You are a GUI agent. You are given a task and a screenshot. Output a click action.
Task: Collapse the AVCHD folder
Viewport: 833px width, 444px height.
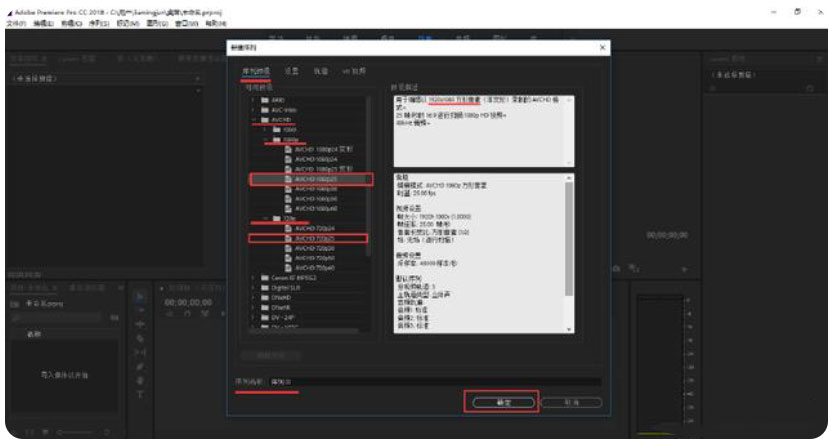(253, 120)
